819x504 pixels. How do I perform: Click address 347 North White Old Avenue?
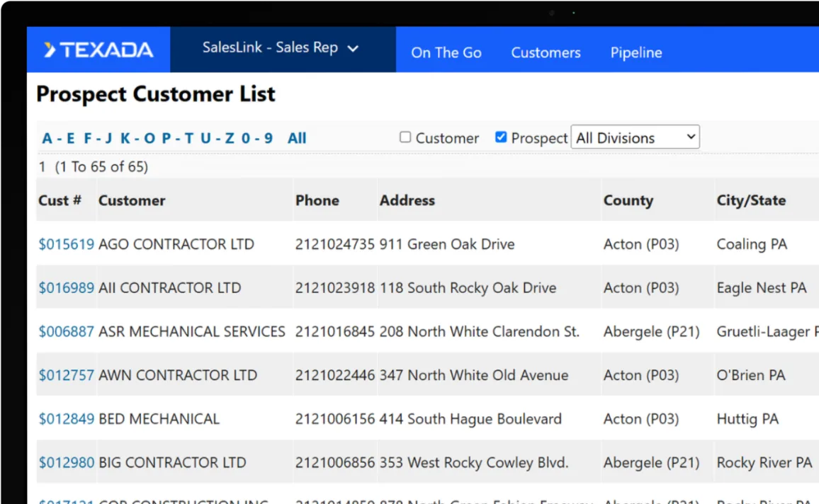(x=474, y=375)
